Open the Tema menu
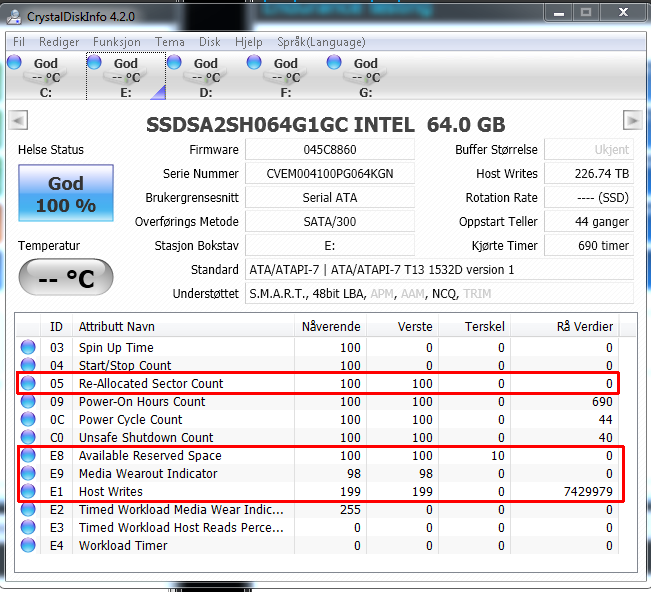The image size is (651, 592). click(x=169, y=42)
